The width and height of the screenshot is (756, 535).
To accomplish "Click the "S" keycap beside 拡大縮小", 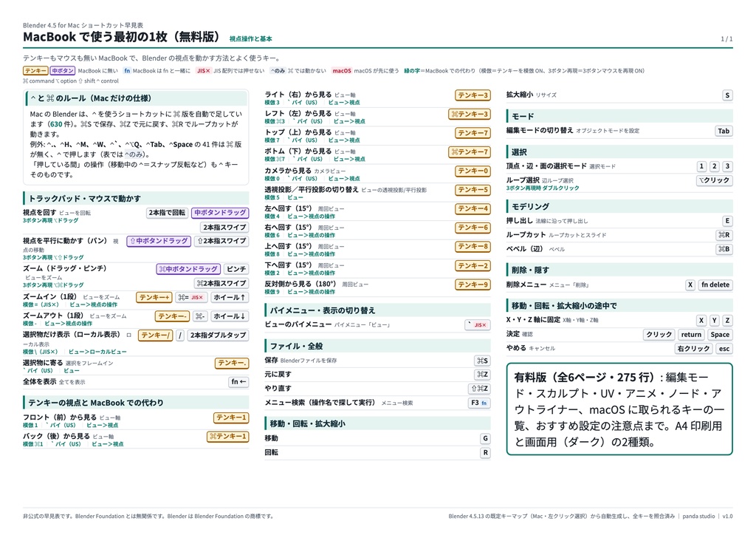I will (x=727, y=95).
